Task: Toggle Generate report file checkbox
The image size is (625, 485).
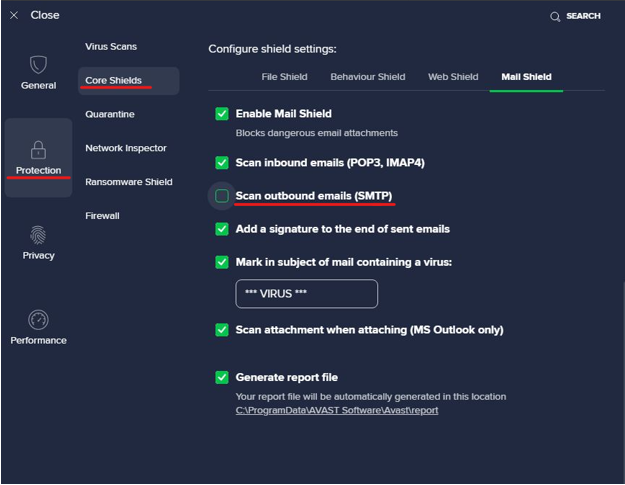Action: click(222, 377)
